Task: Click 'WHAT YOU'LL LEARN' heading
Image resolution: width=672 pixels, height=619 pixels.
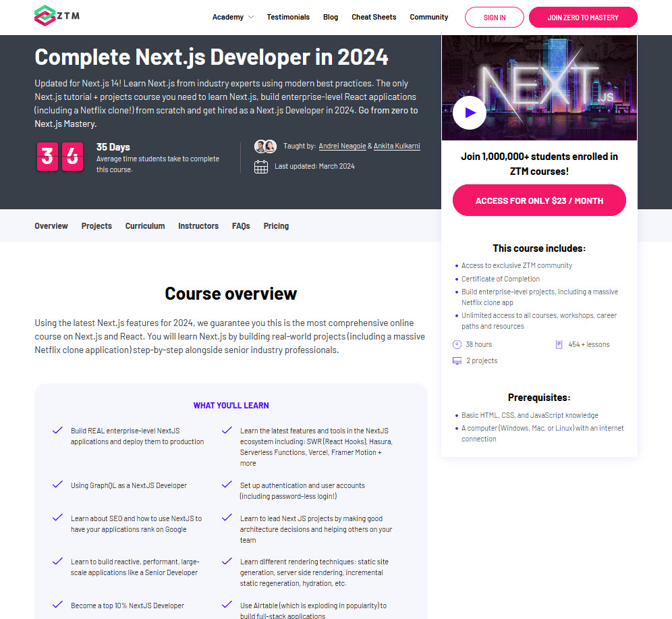Action: [231, 406]
